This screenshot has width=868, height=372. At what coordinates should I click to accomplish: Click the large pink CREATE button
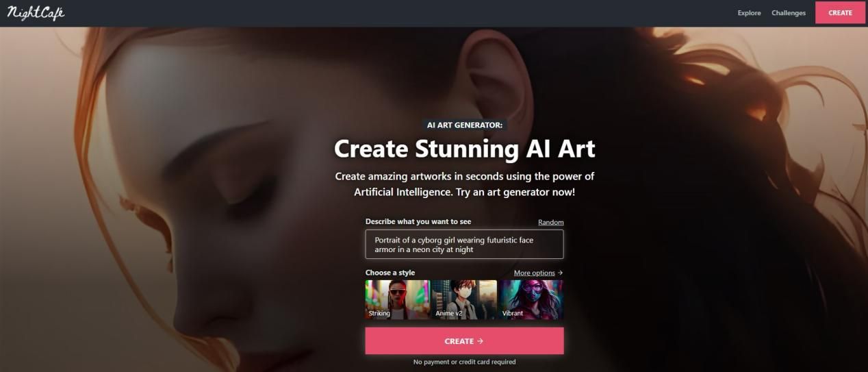[464, 340]
